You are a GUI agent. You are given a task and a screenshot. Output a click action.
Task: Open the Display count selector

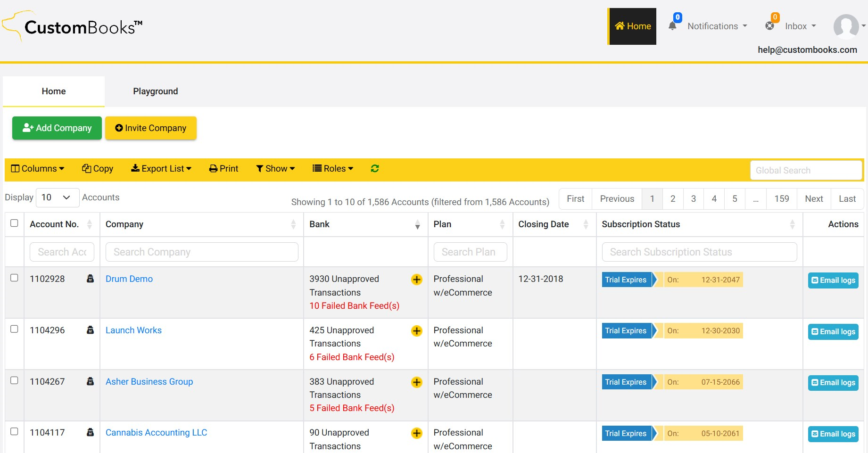pyautogui.click(x=57, y=198)
